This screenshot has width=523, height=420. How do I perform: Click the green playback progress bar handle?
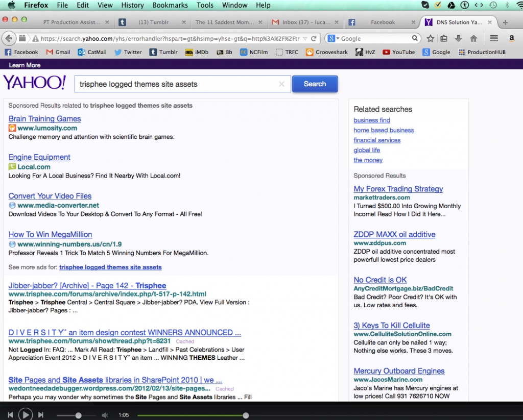click(246, 415)
